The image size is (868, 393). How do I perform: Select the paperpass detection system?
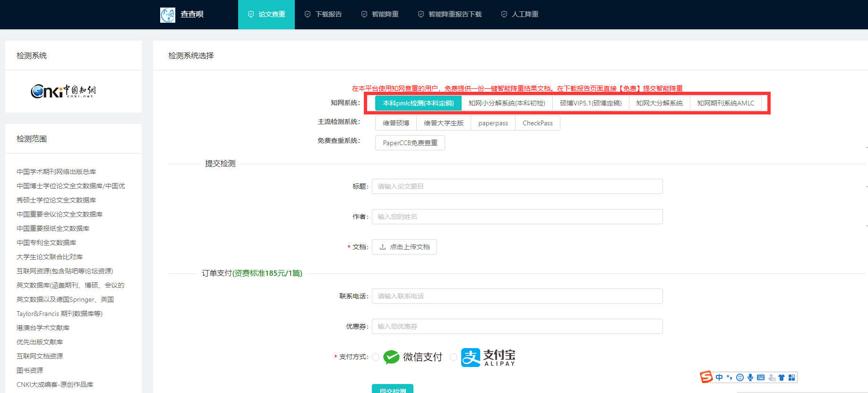point(493,123)
